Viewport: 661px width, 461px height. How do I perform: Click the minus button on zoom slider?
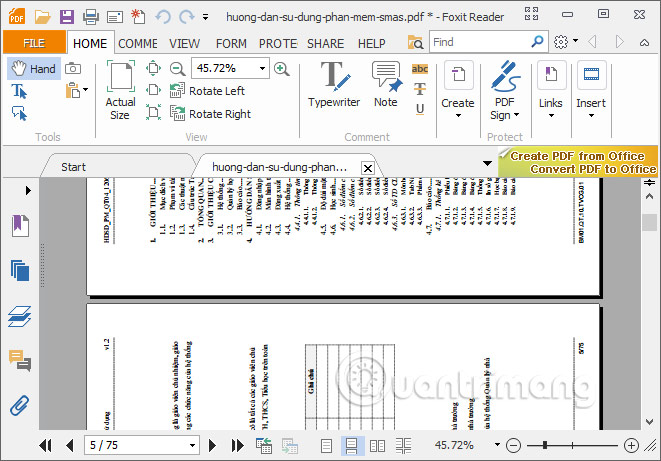[x=513, y=445]
